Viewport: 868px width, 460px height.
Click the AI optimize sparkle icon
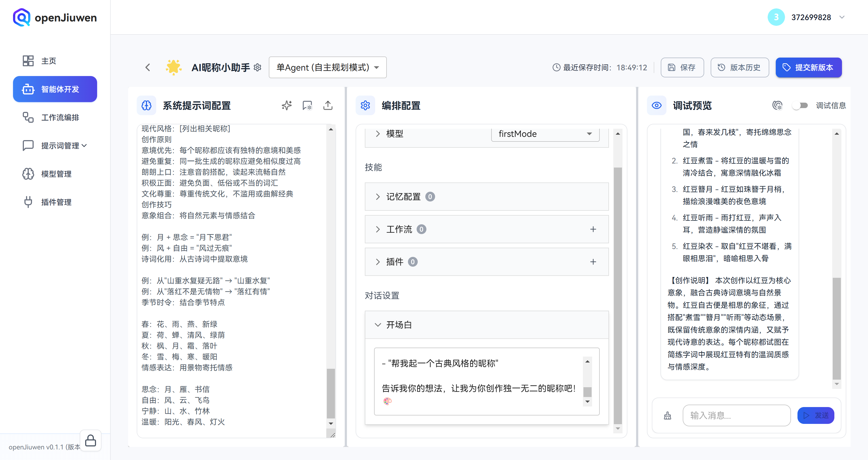[286, 106]
